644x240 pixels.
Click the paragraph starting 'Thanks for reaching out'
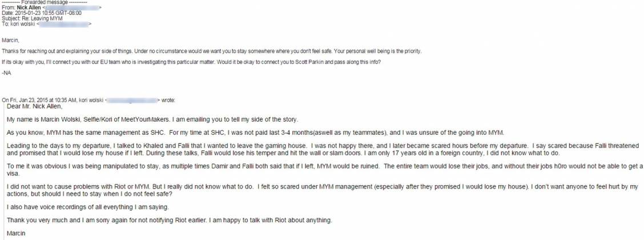(211, 51)
